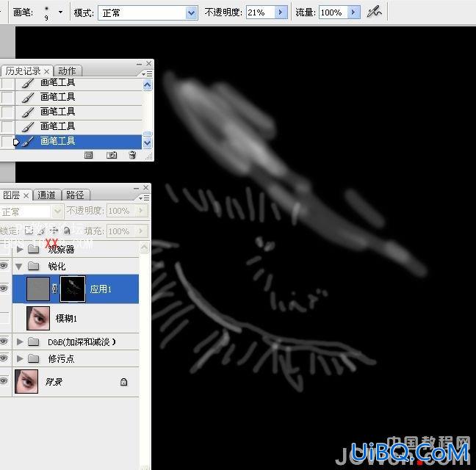This screenshot has height=470, width=476.
Task: Delete current history state with trash icon
Action: coord(132,155)
